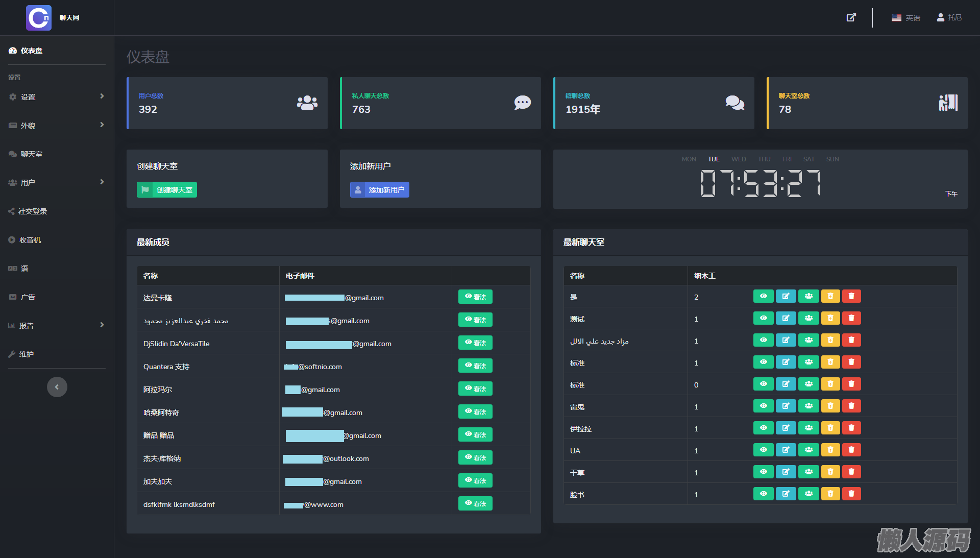Click the 用户总数 392 stat card

pos(227,103)
